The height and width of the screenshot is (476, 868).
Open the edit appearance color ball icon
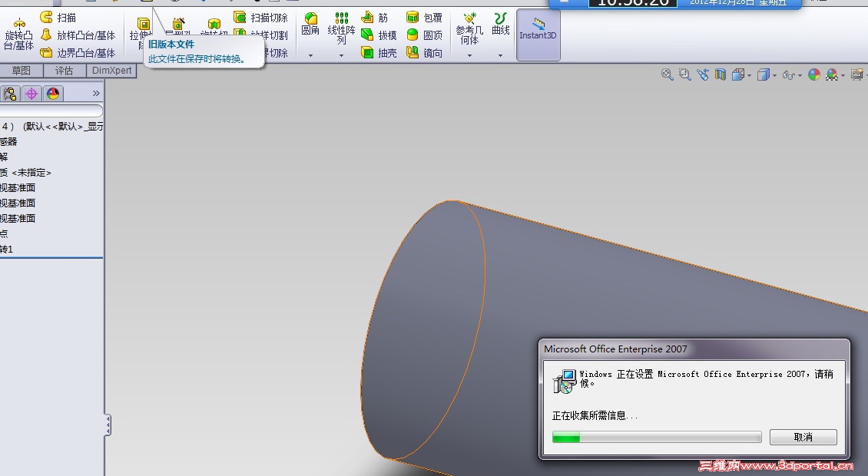814,74
